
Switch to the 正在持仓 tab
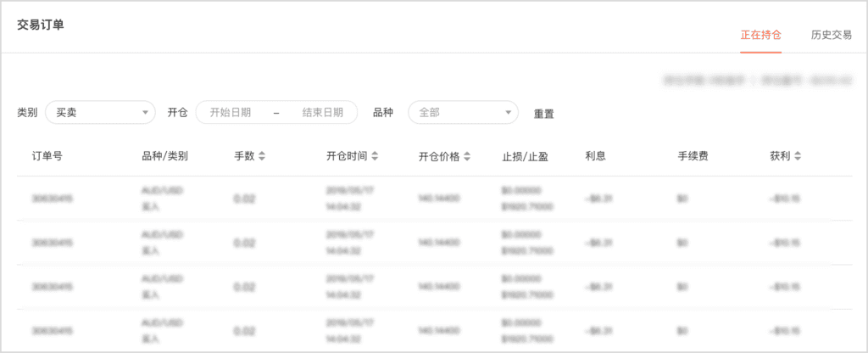760,35
